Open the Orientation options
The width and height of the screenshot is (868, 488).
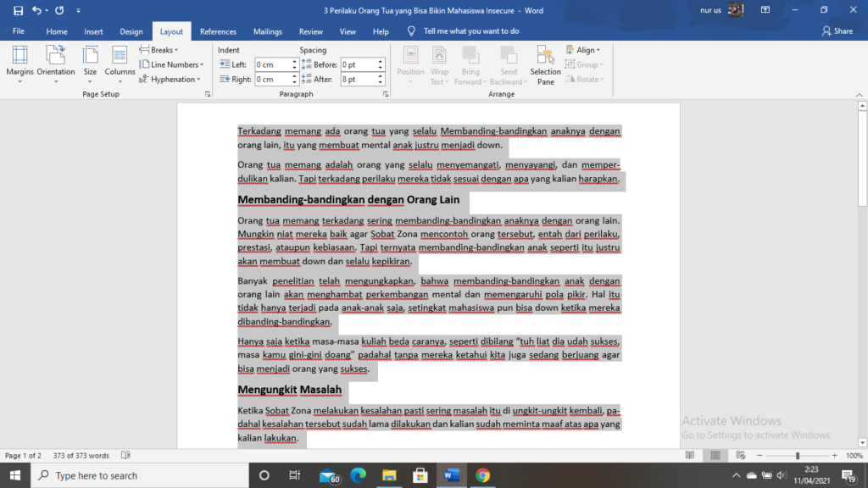coord(56,65)
